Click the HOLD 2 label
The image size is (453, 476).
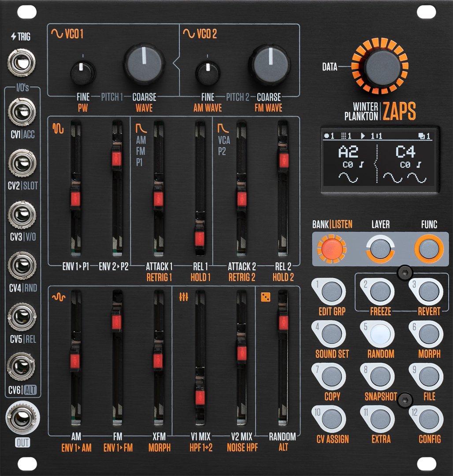(x=283, y=277)
